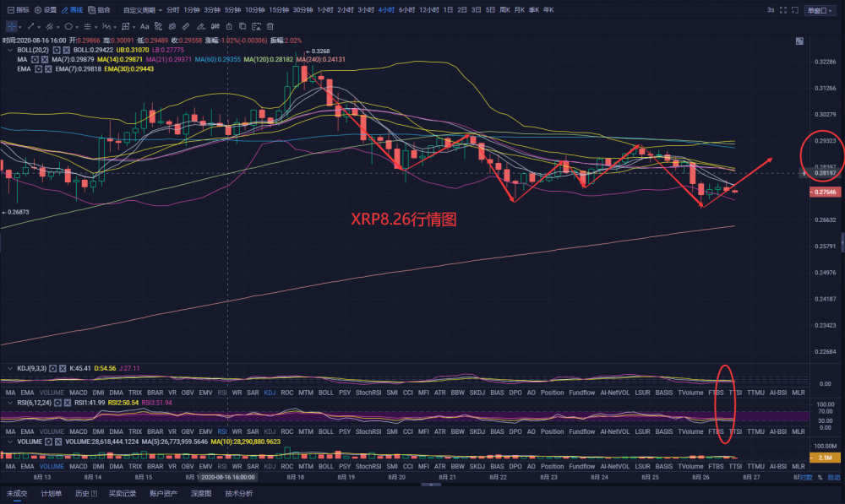Switch to the 计划单 tab

(x=52, y=494)
